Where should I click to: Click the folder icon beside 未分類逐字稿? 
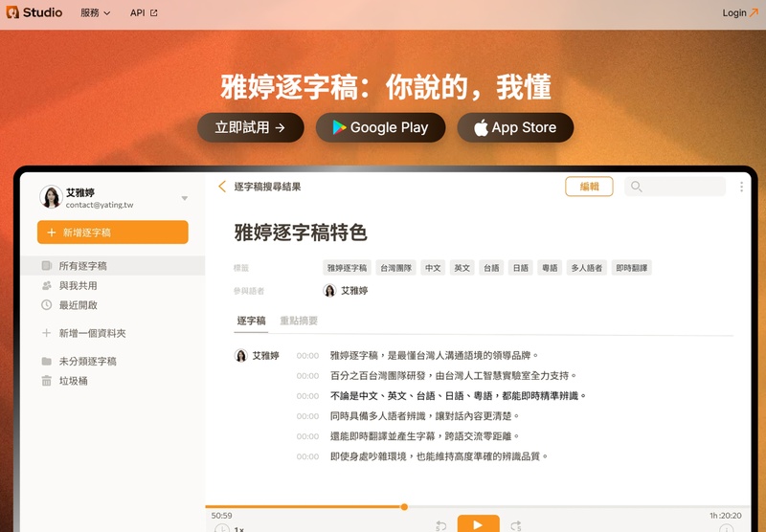pos(46,361)
